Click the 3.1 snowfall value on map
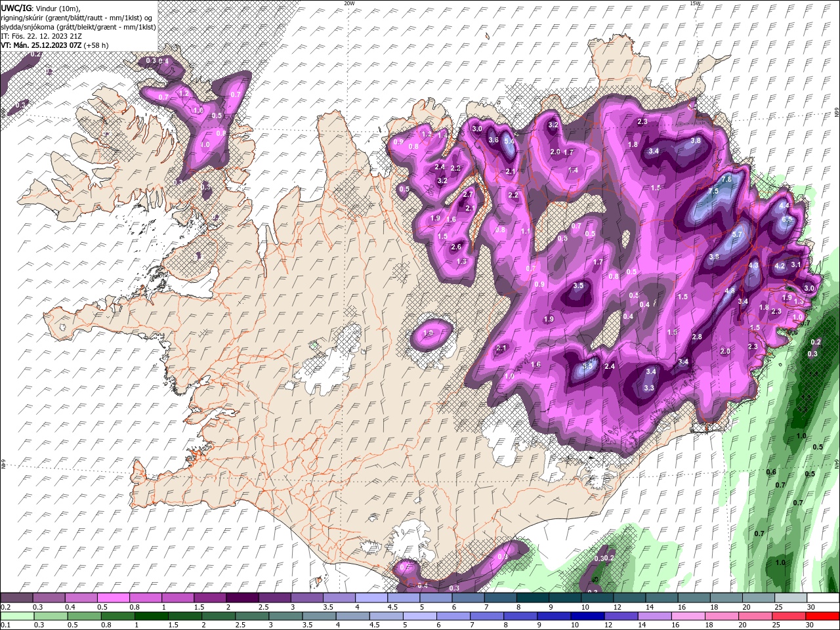 (795, 264)
